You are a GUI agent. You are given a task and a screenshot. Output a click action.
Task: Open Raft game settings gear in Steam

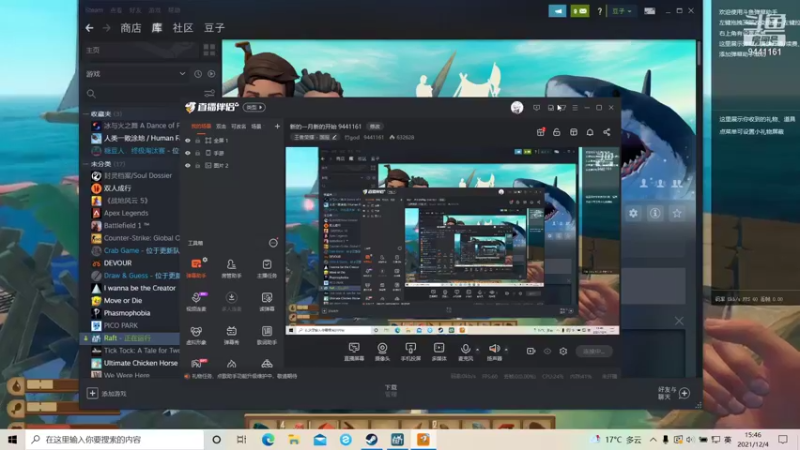[x=633, y=213]
